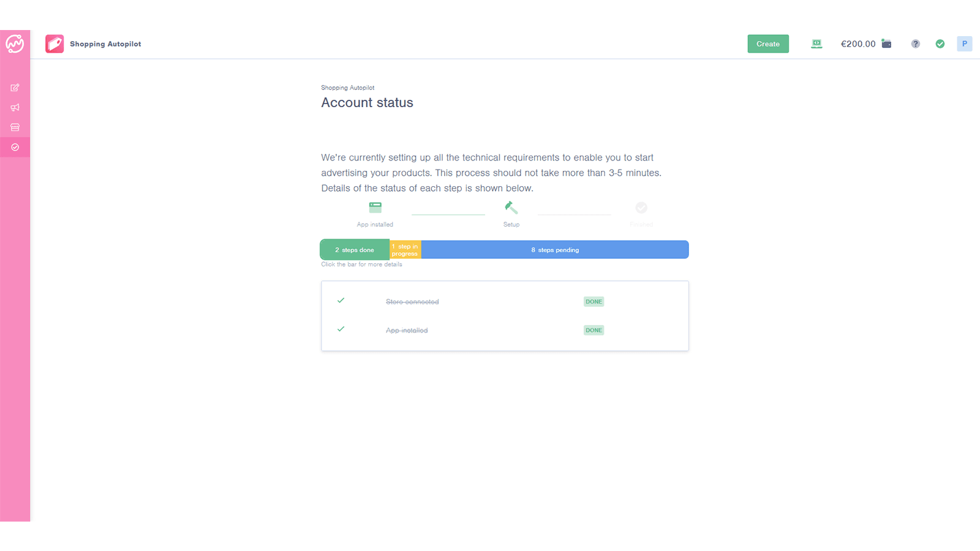Select the circular brand logo in top-left corner
The image size is (980, 551).
[x=15, y=43]
